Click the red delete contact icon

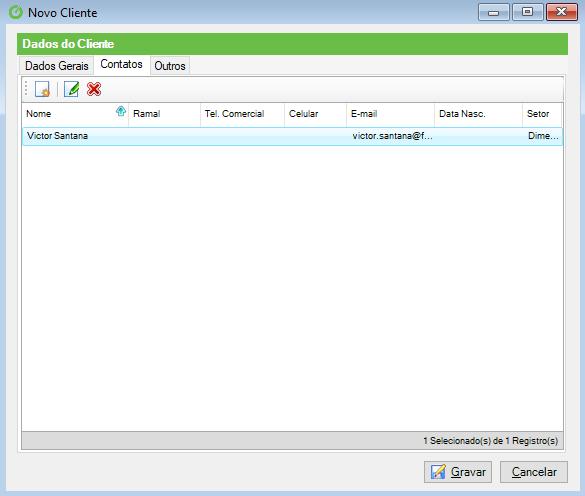coord(94,89)
